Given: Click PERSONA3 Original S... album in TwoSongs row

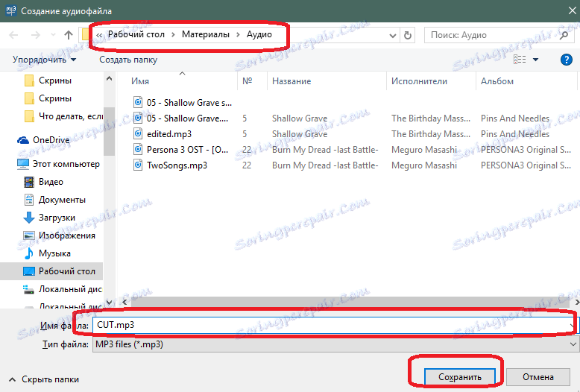Looking at the screenshot, I should click(x=526, y=165).
